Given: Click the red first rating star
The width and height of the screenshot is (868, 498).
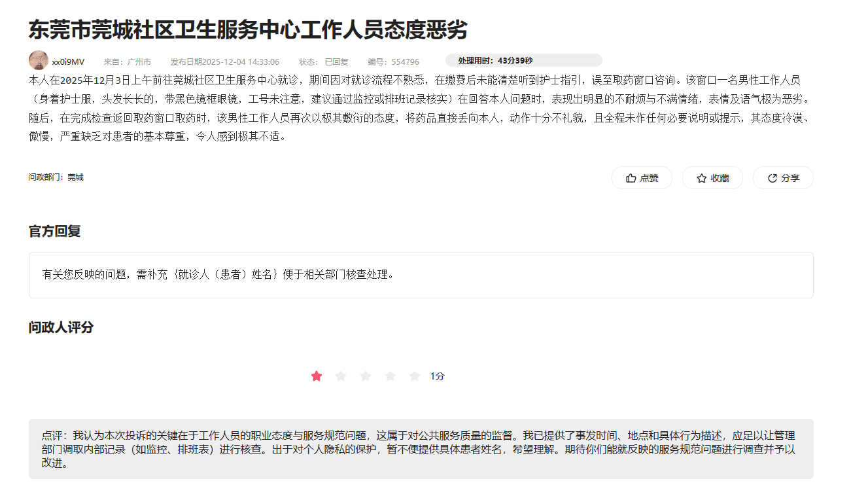Looking at the screenshot, I should click(317, 376).
